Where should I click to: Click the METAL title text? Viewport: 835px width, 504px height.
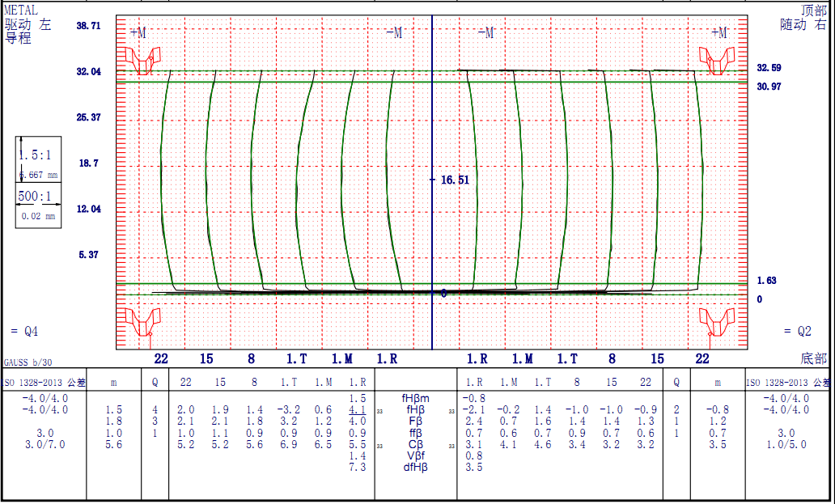click(x=21, y=10)
